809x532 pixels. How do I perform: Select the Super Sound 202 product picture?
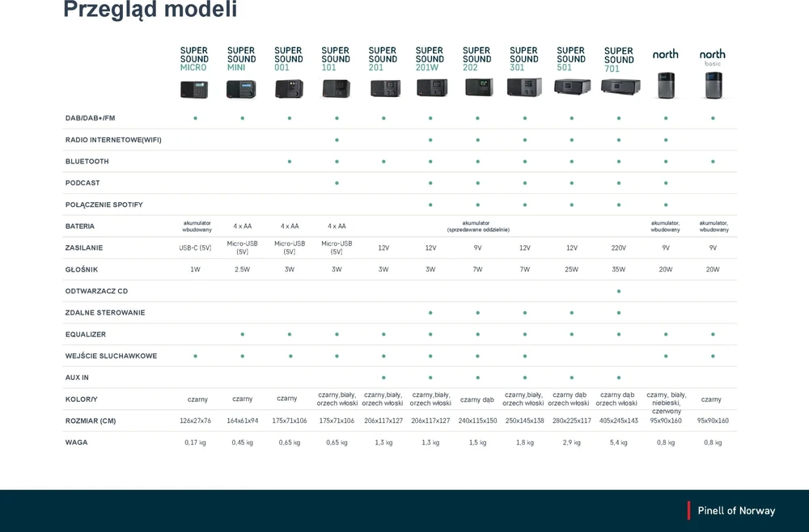(x=479, y=87)
